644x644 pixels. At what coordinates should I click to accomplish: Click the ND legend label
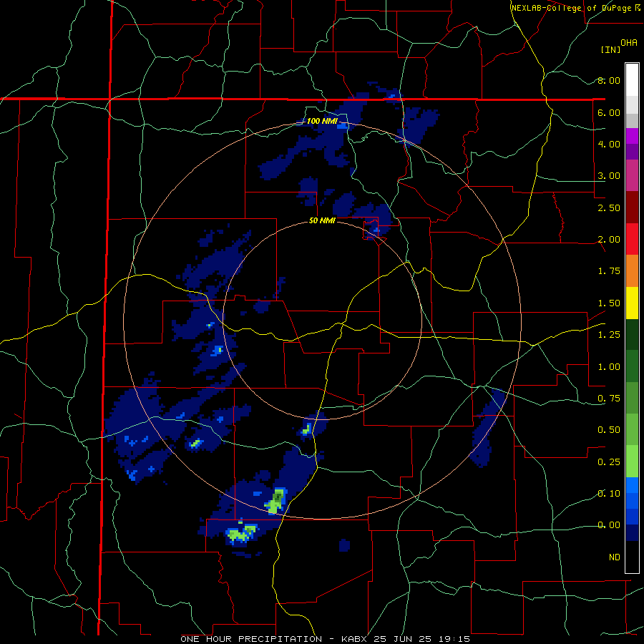click(615, 557)
